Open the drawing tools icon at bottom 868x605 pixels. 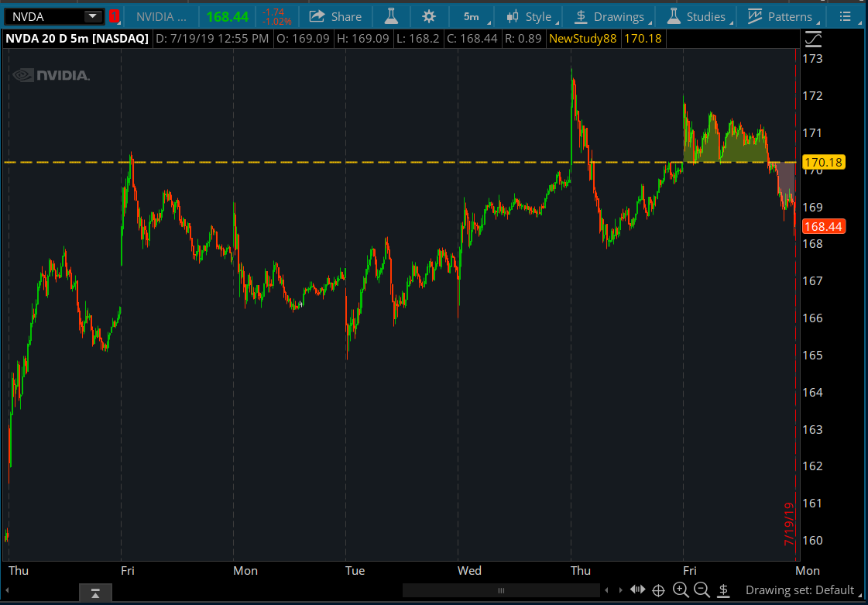tap(724, 590)
